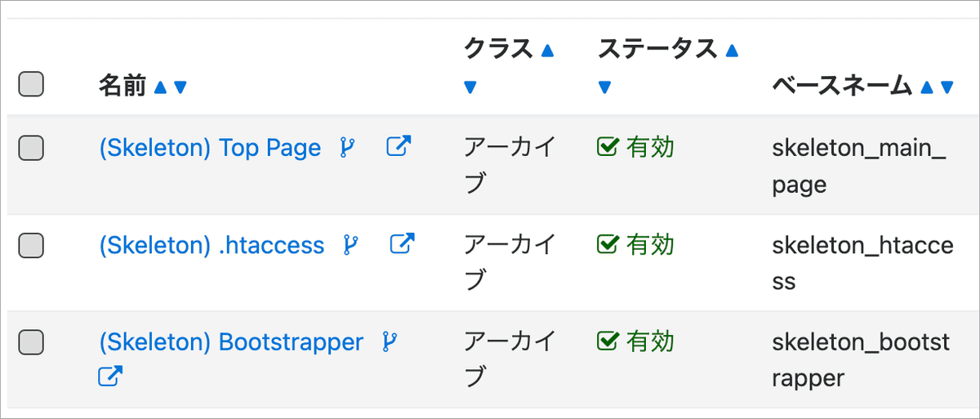Screen dimensions: 980x419
Task: Open external link icon under (Skeleton) Bootstrapper
Action: pos(110,377)
